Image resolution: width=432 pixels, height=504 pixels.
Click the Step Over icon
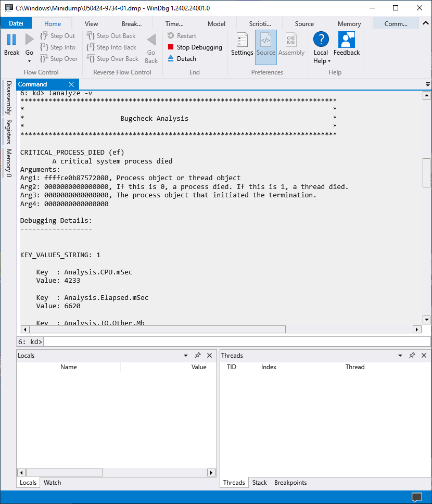point(44,59)
